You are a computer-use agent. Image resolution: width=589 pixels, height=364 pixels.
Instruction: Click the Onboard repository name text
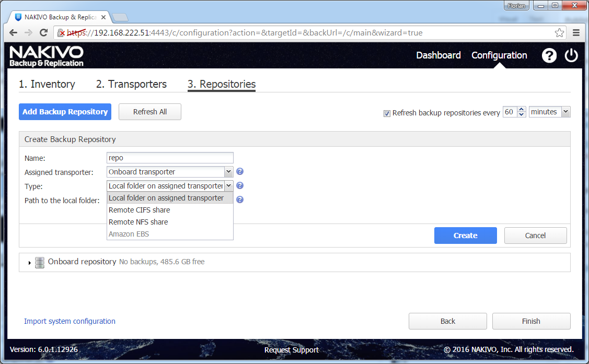(x=82, y=262)
